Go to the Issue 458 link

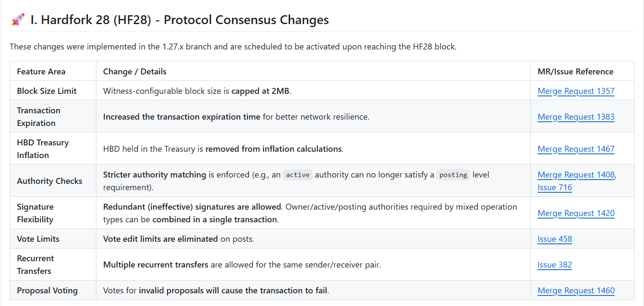click(x=555, y=239)
